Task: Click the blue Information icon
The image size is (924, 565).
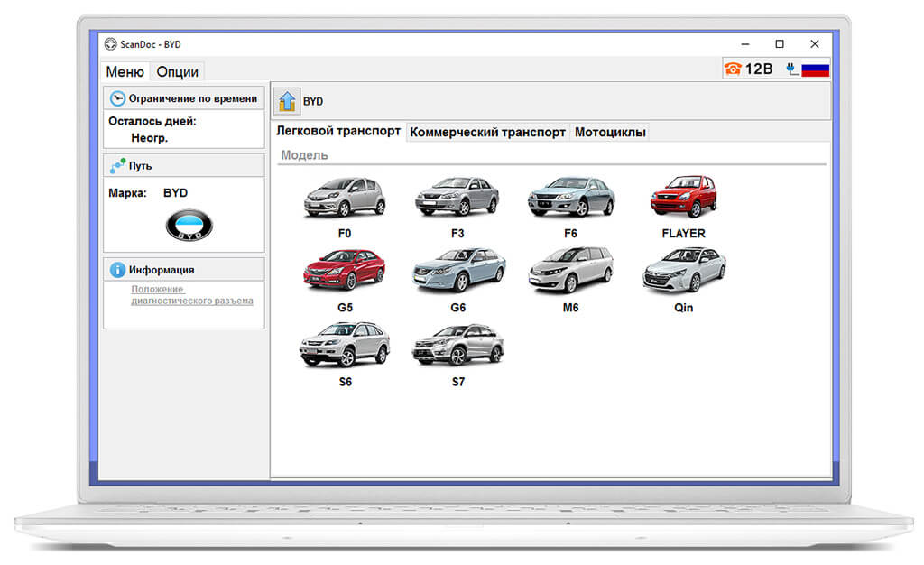Action: (118, 270)
